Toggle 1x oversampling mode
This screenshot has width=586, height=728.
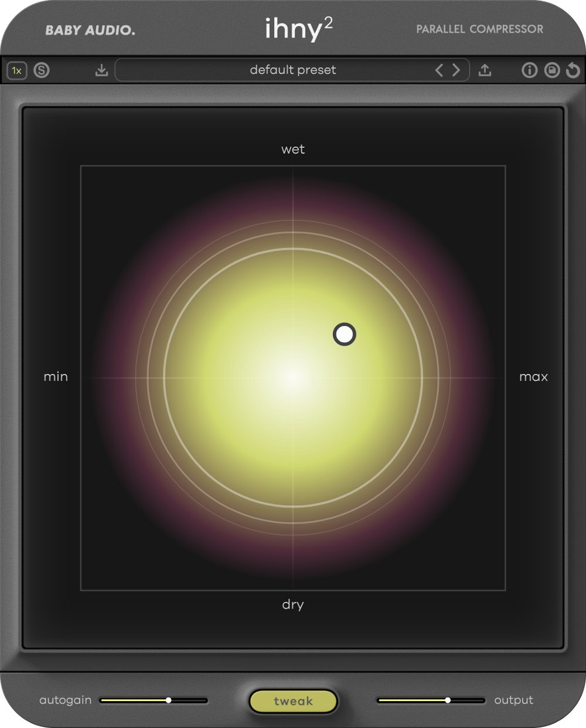click(16, 70)
